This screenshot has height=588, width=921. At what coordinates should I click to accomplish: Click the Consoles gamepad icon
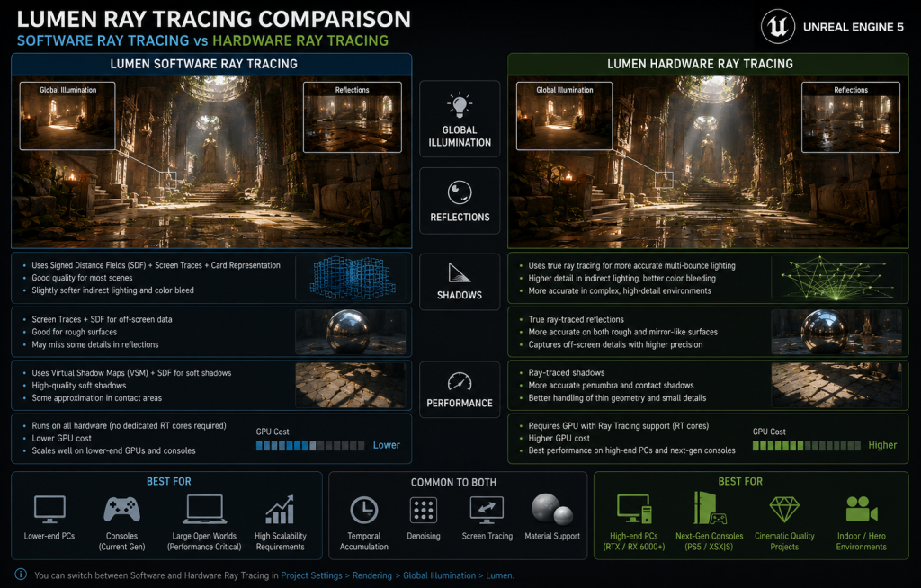121,509
